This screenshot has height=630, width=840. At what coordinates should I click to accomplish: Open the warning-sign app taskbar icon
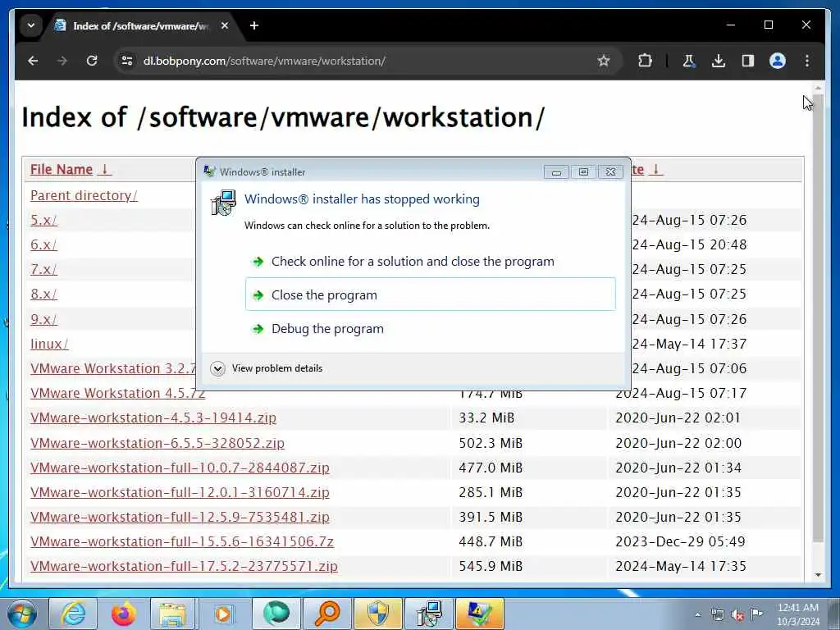479,614
